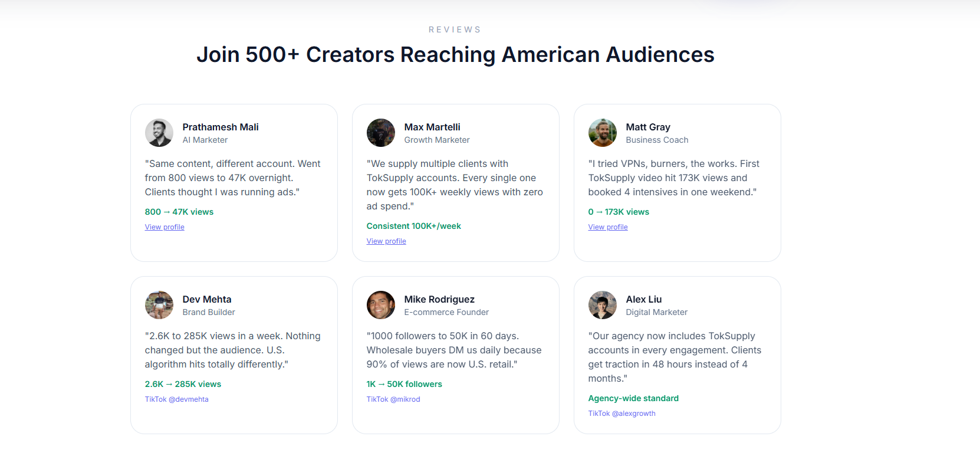Click the 'Agency-wide standard' stat

coord(633,398)
